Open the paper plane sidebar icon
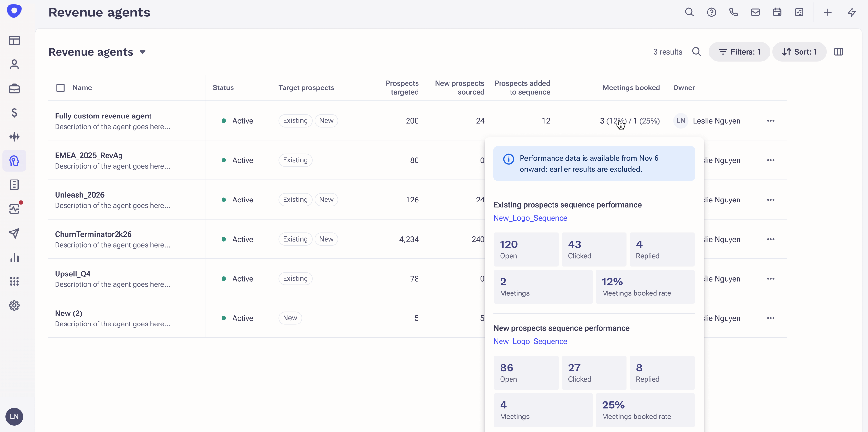The width and height of the screenshot is (868, 432). [x=14, y=233]
